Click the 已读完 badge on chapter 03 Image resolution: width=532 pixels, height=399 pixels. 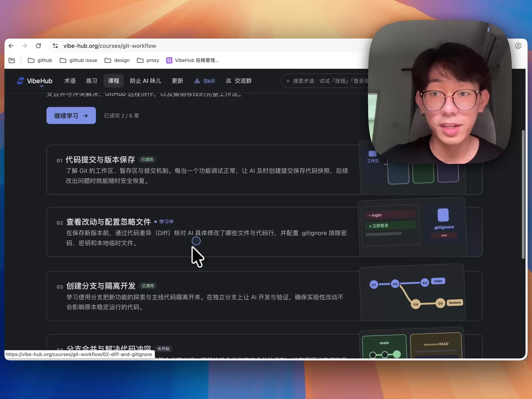[148, 286]
